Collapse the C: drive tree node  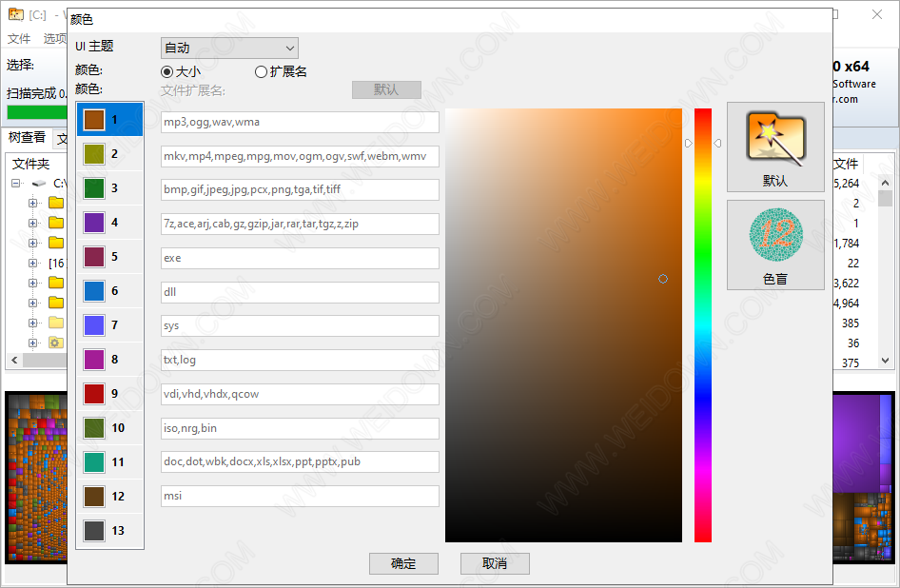point(16,184)
